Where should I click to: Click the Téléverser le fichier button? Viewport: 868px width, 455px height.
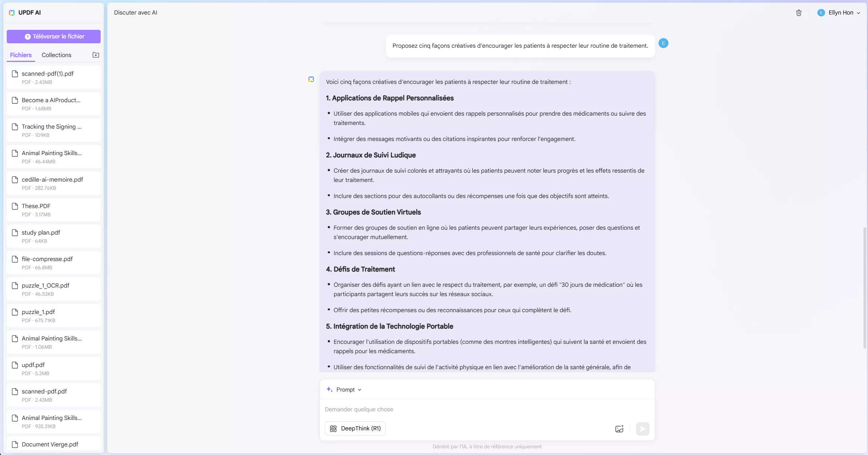pyautogui.click(x=54, y=37)
